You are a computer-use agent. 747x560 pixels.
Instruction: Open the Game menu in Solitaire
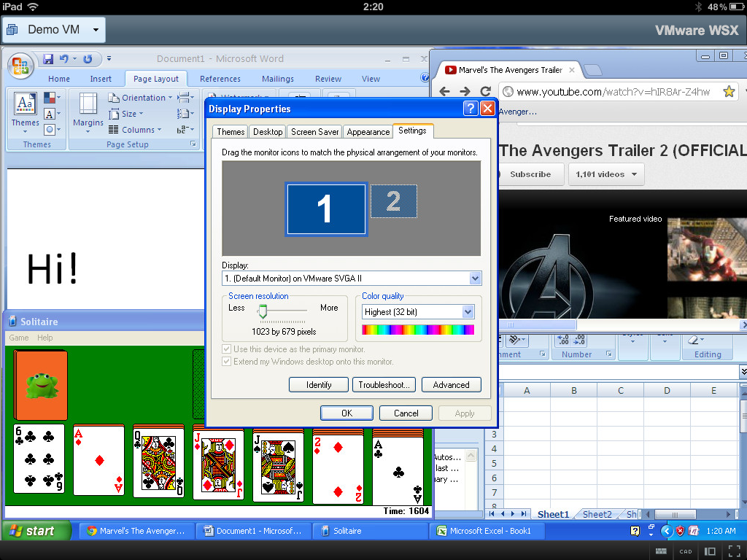coord(18,338)
